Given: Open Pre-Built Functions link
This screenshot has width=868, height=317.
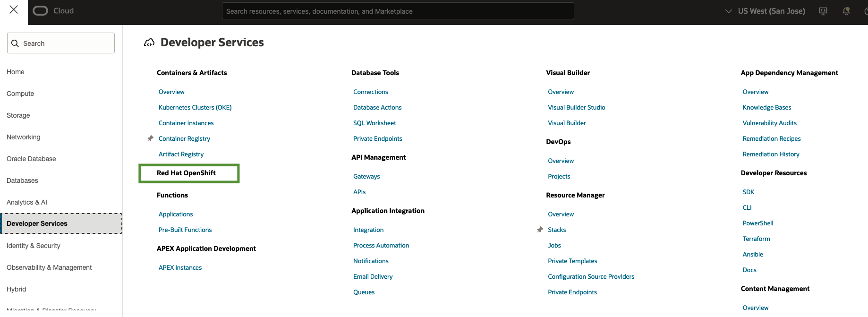Looking at the screenshot, I should [185, 230].
